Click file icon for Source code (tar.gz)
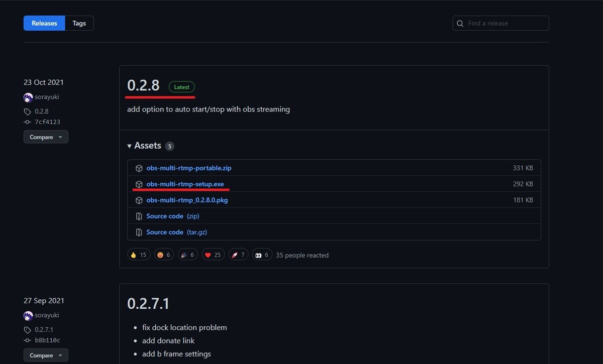The height and width of the screenshot is (364, 603). [139, 232]
